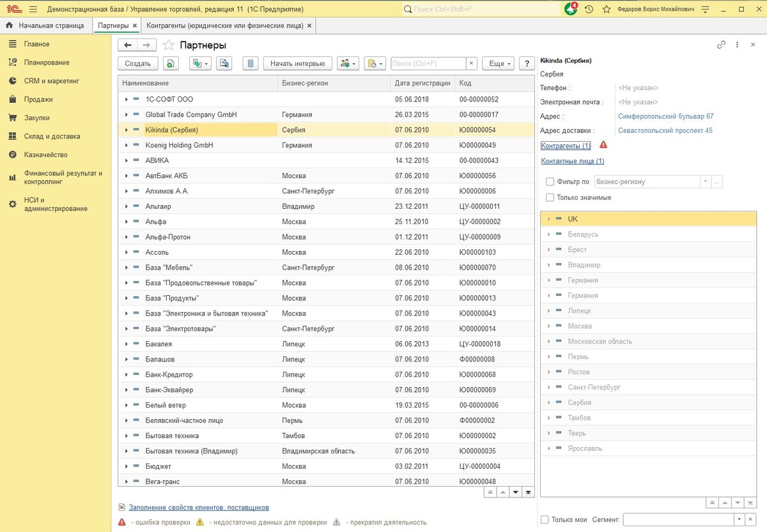Open the Заполнение свойств клиентов, поставщиков link

click(x=199, y=507)
